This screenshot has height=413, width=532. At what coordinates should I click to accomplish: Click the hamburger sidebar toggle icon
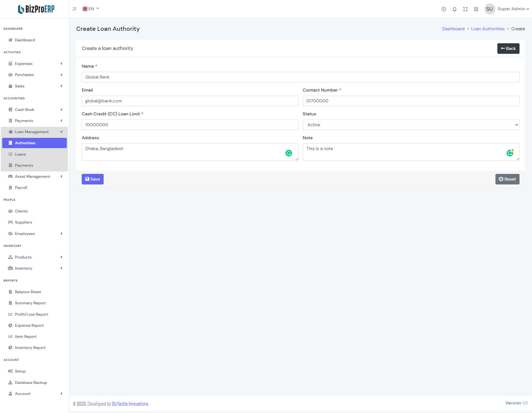75,9
